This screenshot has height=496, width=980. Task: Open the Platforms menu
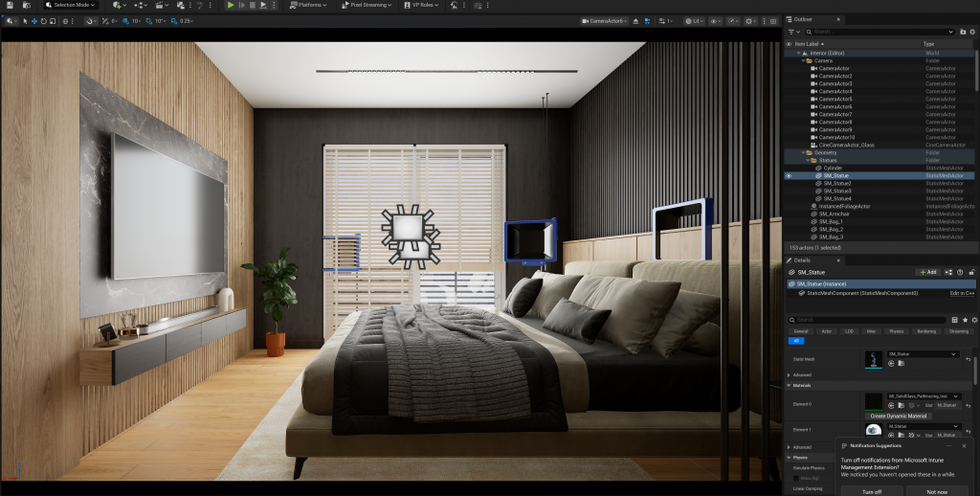pos(309,5)
